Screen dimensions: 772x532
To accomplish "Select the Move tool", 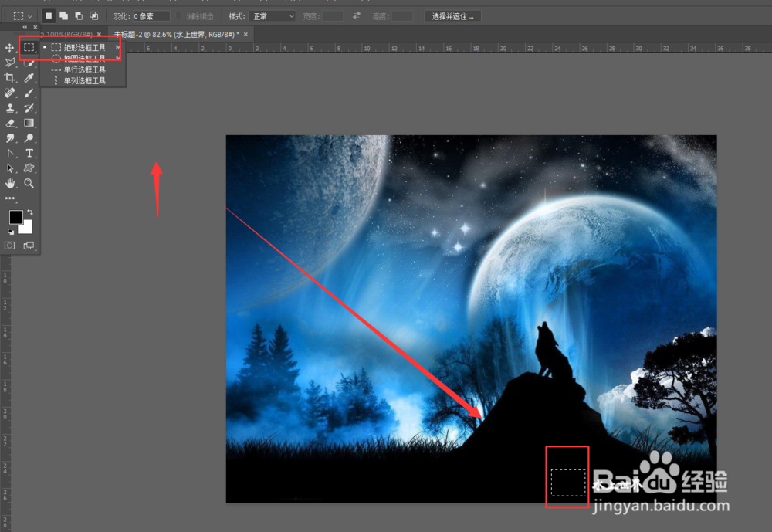I will tap(9, 48).
